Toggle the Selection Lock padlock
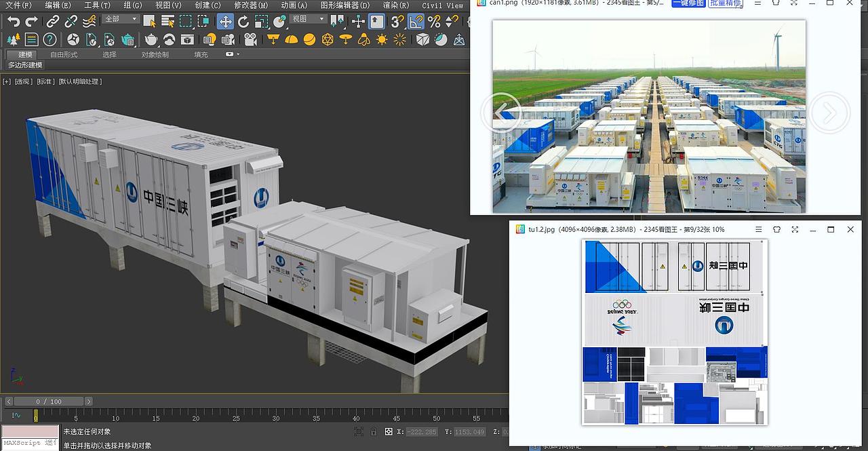Viewport: 868px width, 451px height. [x=374, y=431]
